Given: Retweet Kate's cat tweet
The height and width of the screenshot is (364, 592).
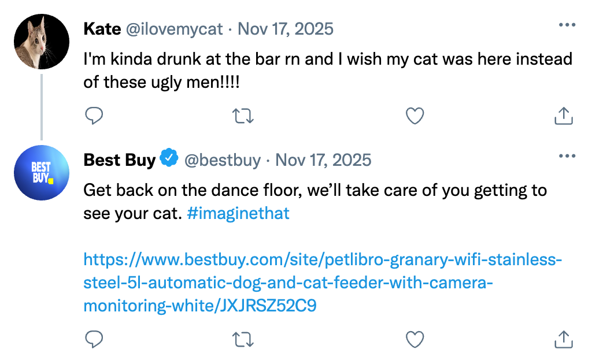Looking at the screenshot, I should [243, 116].
